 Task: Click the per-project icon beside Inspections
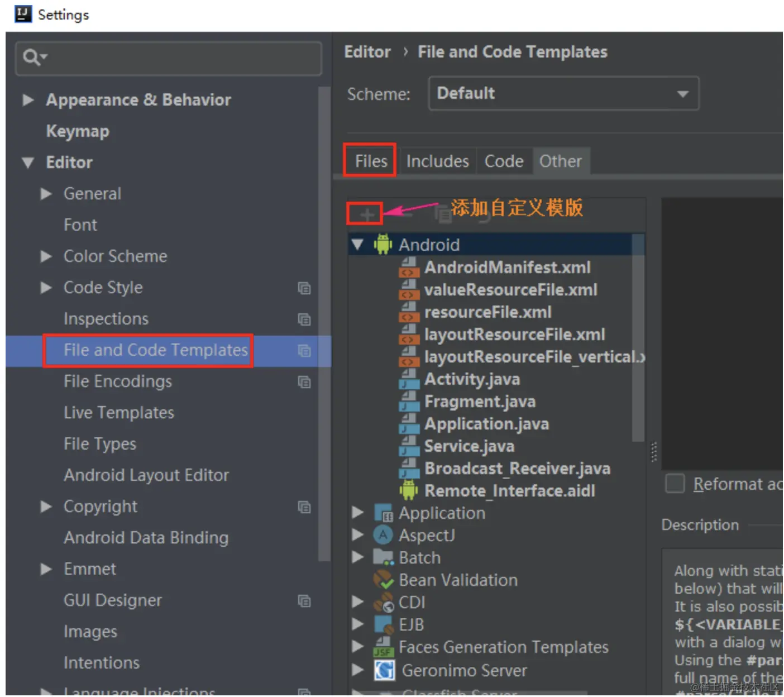(304, 319)
